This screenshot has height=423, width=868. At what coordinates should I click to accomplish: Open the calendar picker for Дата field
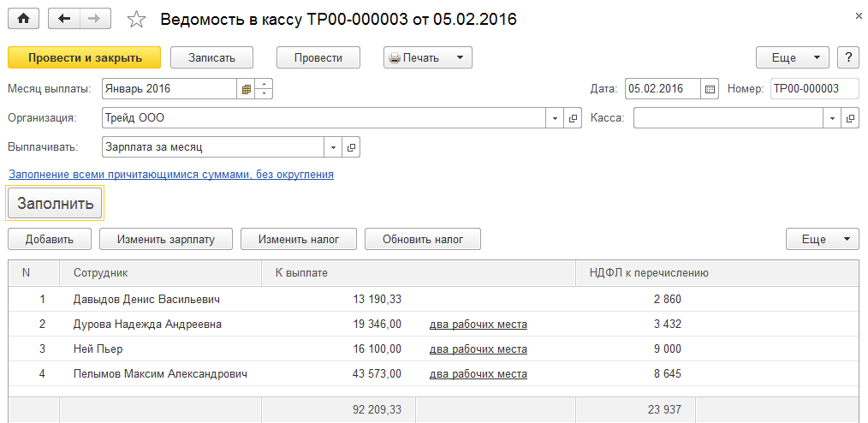(x=709, y=88)
